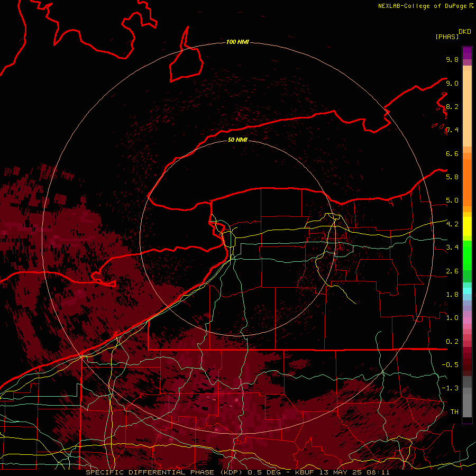Click the -1.3 legend value
Image resolution: width=476 pixels, height=476 pixels.
(x=450, y=388)
